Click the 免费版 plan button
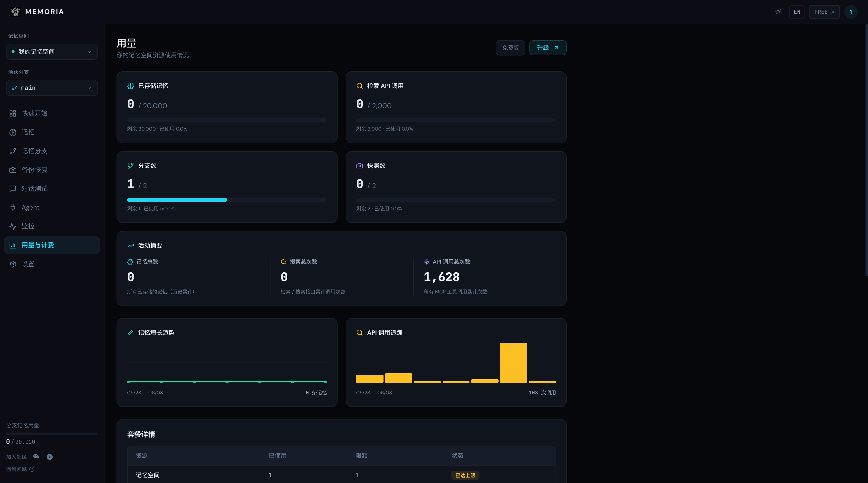 [x=510, y=48]
